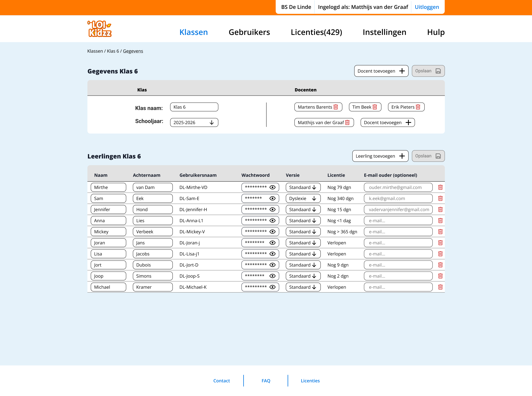Open Licenties footer link
This screenshot has width=532, height=396.
[310, 381]
